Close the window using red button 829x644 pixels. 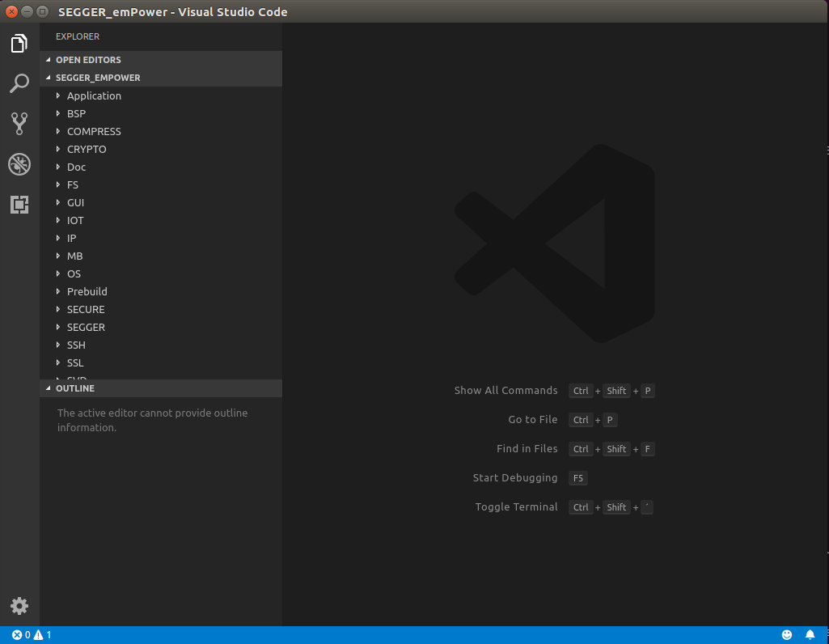pos(12,11)
